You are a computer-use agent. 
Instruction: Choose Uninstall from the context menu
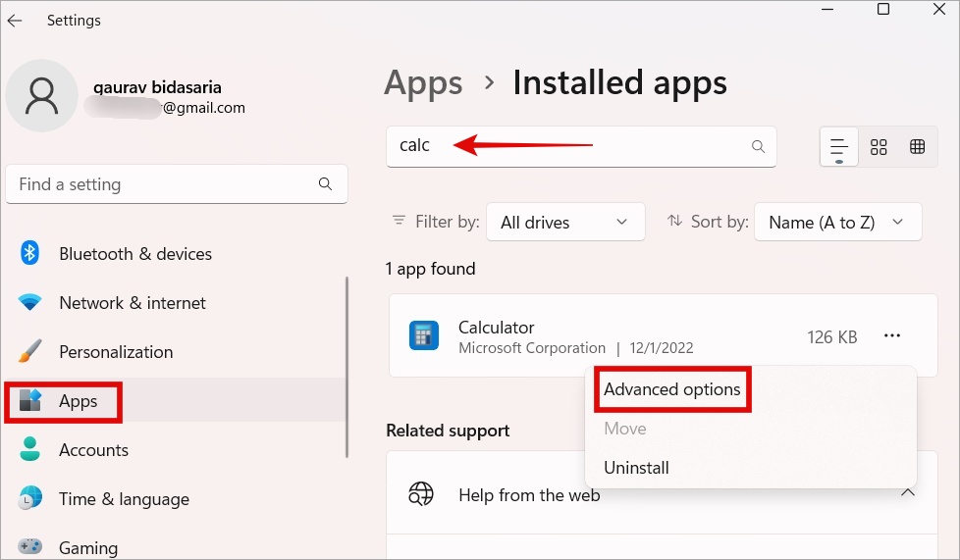(x=636, y=468)
